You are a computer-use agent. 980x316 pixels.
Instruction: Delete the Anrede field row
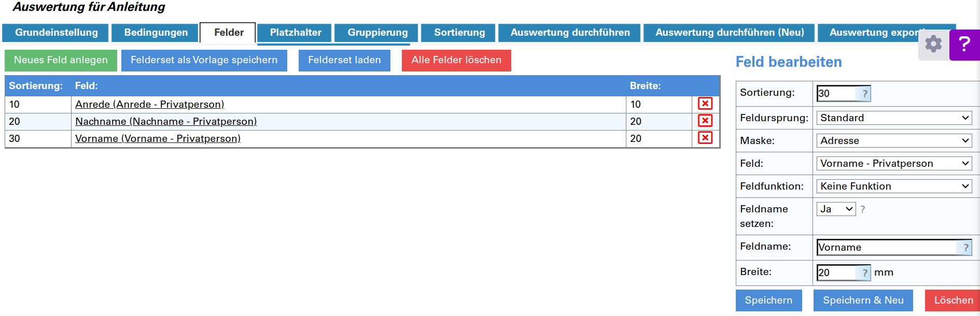[x=705, y=104]
